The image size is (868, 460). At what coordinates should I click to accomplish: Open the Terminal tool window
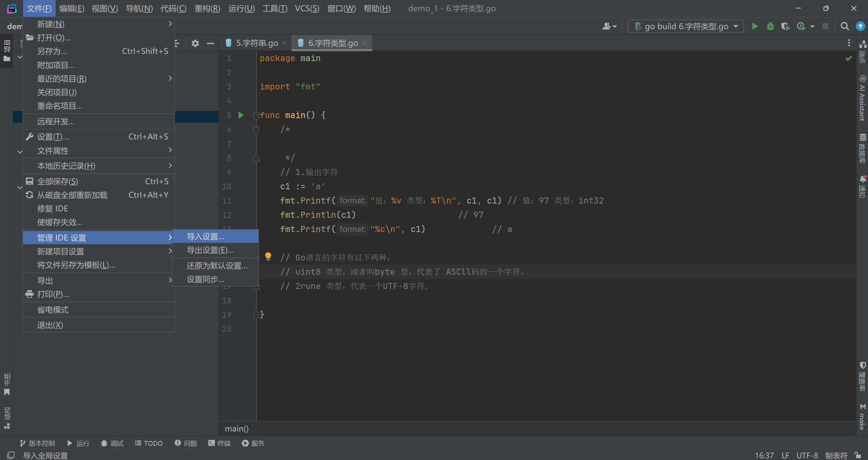coord(219,443)
